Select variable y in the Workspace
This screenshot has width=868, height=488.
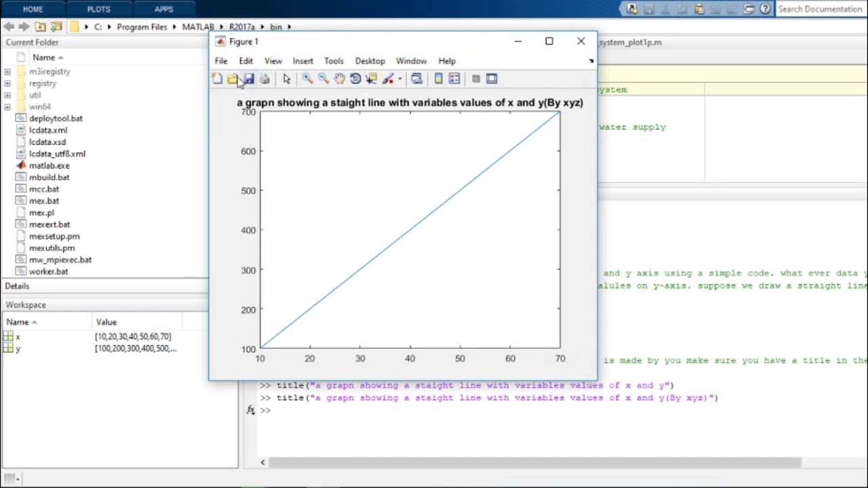(18, 349)
